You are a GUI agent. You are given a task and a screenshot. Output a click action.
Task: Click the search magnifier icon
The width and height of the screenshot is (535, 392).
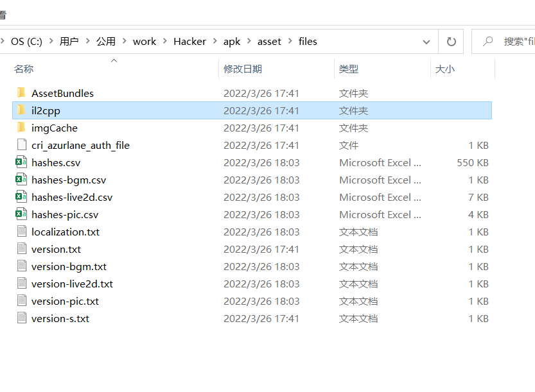[x=488, y=42]
